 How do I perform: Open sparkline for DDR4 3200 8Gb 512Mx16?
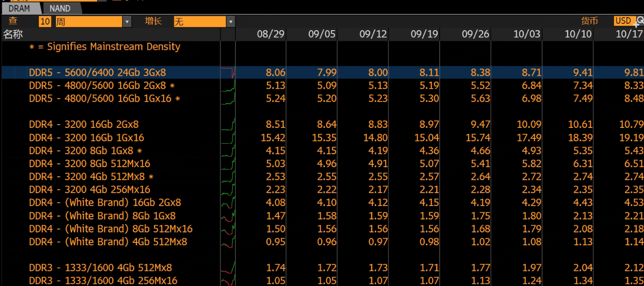point(228,164)
